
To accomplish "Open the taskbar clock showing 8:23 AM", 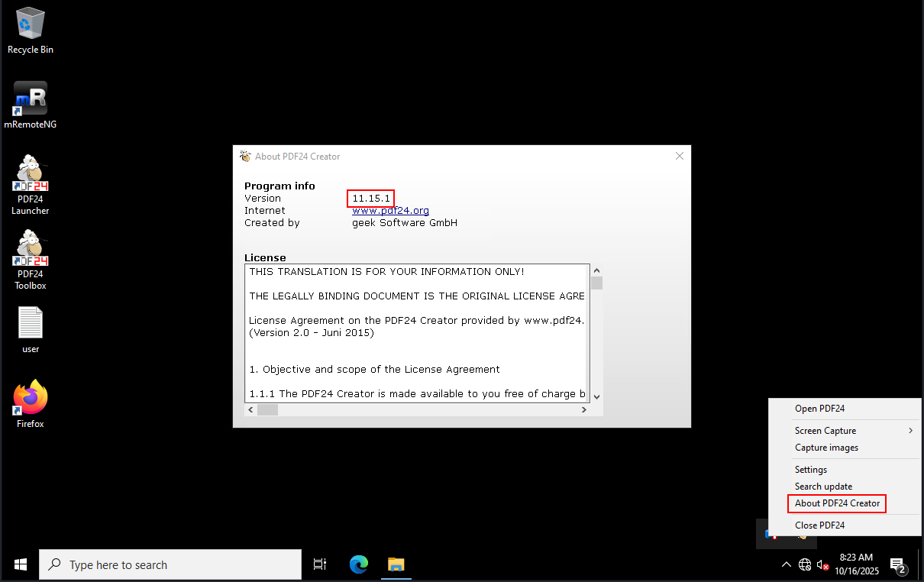I will pyautogui.click(x=856, y=564).
